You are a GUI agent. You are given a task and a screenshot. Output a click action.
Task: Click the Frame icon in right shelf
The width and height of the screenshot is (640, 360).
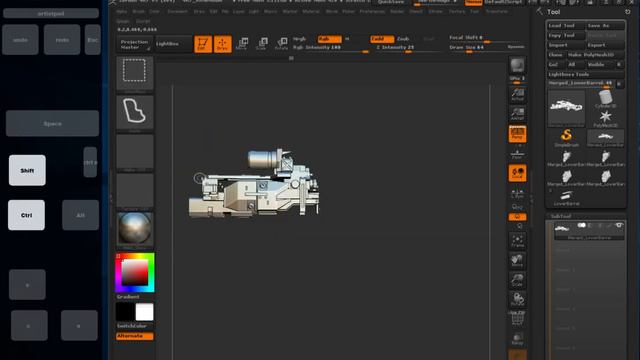tap(517, 241)
